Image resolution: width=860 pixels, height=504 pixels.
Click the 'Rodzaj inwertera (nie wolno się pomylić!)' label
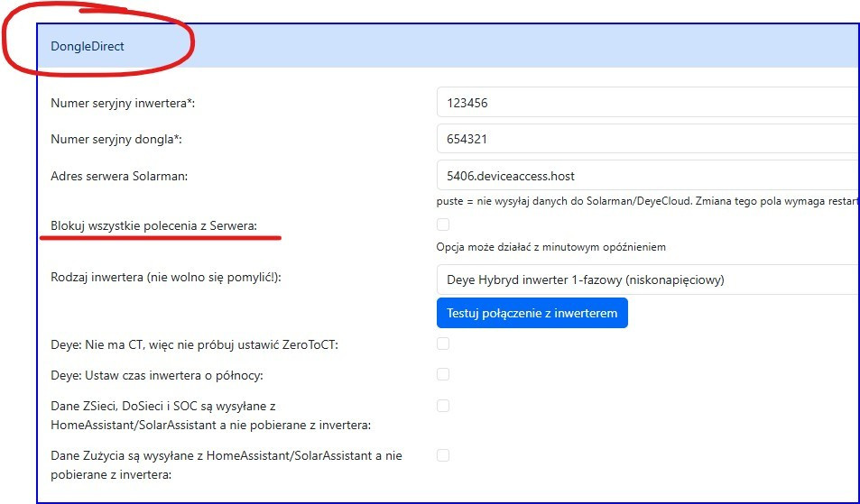click(166, 279)
